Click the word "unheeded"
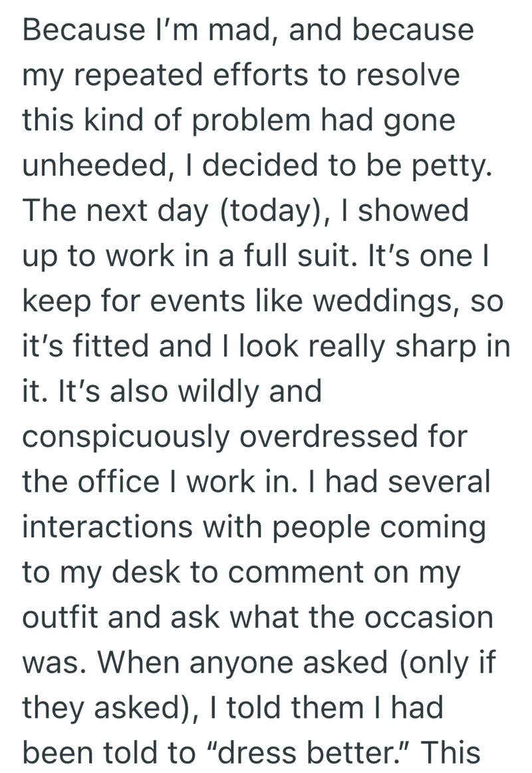Viewport: 532px width, 773px height. [x=95, y=165]
